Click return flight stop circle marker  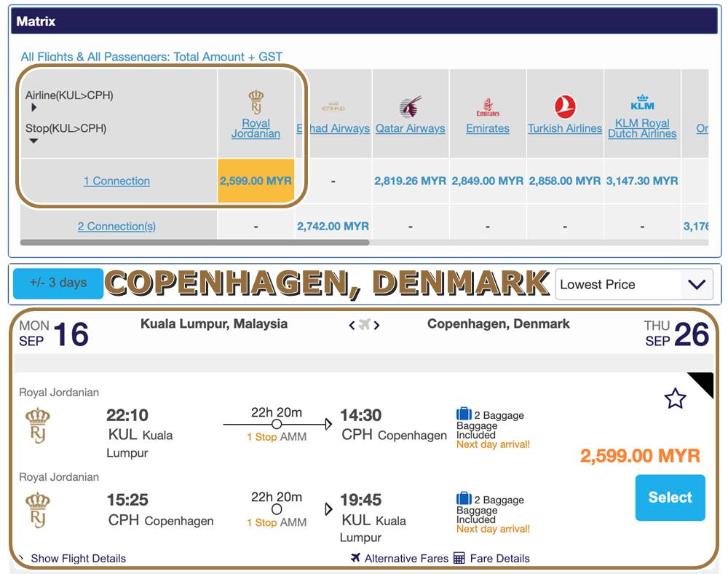coord(277,509)
